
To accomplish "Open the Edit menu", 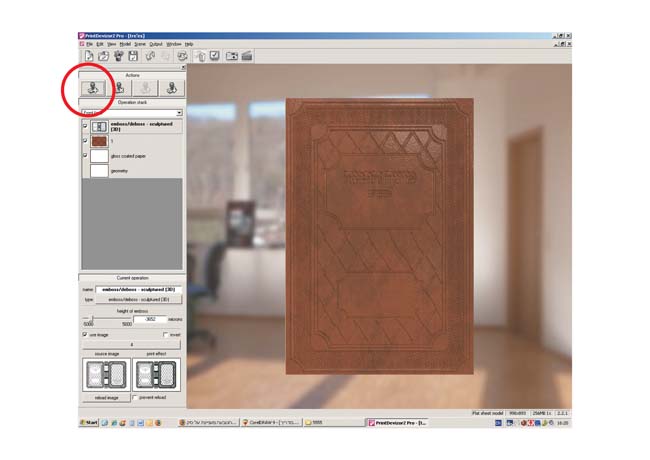I will pyautogui.click(x=100, y=44).
